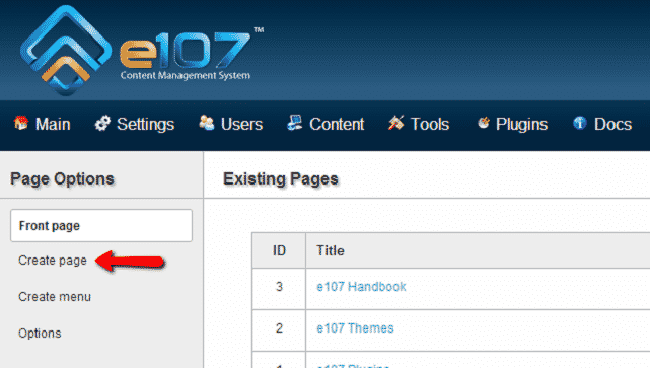650x368 pixels.
Task: Click the gear icon beside Settings
Action: pyautogui.click(x=102, y=123)
